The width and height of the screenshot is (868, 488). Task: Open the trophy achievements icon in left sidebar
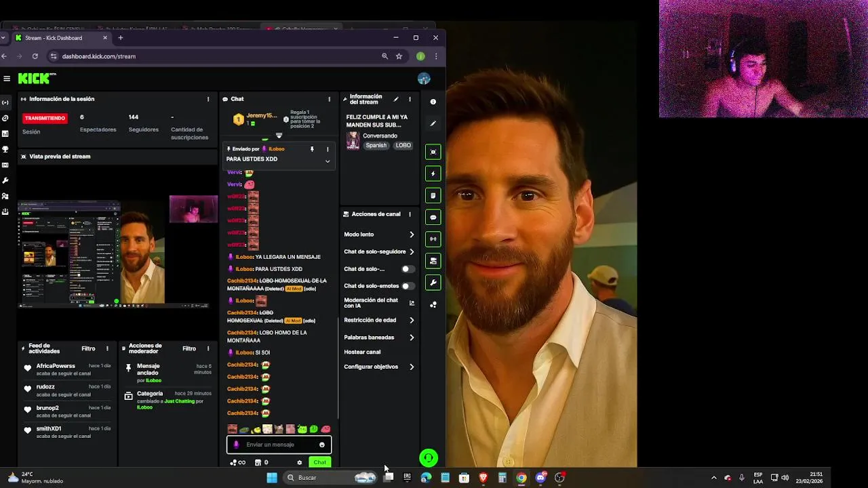[5, 149]
